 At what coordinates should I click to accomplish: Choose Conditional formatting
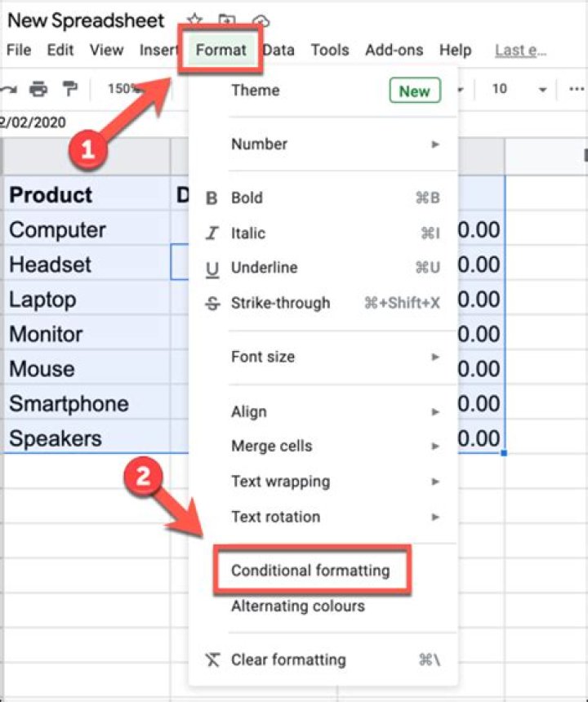click(x=311, y=571)
